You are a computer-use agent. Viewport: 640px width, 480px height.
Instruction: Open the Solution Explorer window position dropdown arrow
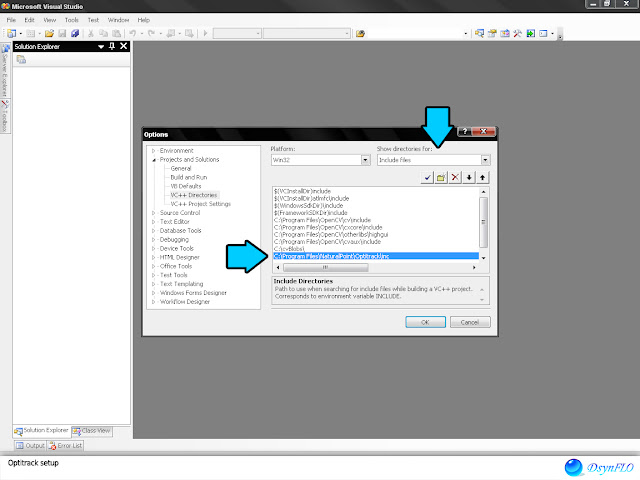pos(101,47)
